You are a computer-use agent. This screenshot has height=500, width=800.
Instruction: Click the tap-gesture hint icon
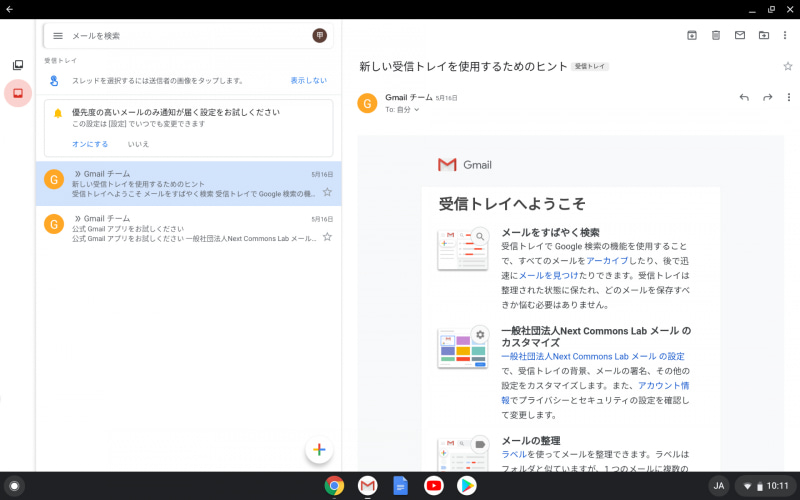coord(54,81)
